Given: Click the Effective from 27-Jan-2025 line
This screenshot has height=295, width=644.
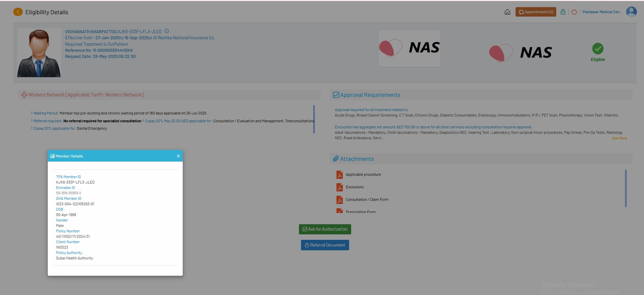Looking at the screenshot, I should (x=140, y=38).
